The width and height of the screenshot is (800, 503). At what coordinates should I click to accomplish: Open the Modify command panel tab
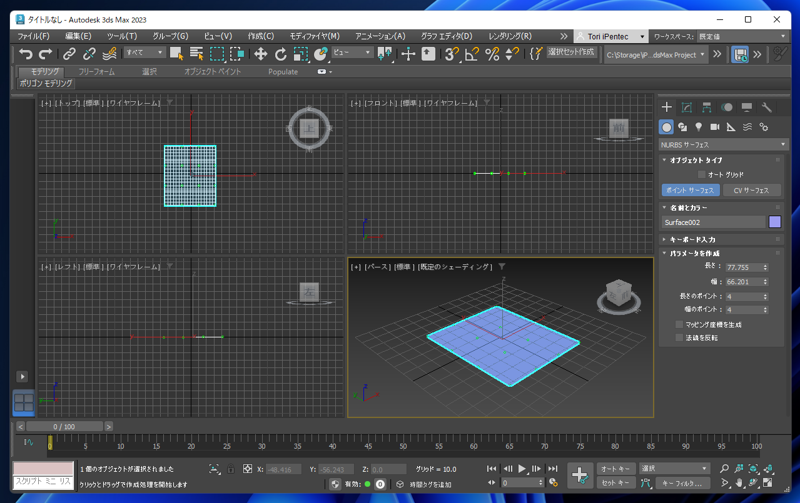[687, 107]
